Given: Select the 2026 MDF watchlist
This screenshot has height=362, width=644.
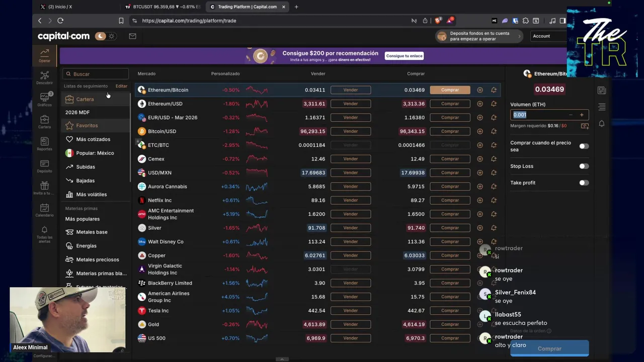Looking at the screenshot, I should tap(95, 112).
